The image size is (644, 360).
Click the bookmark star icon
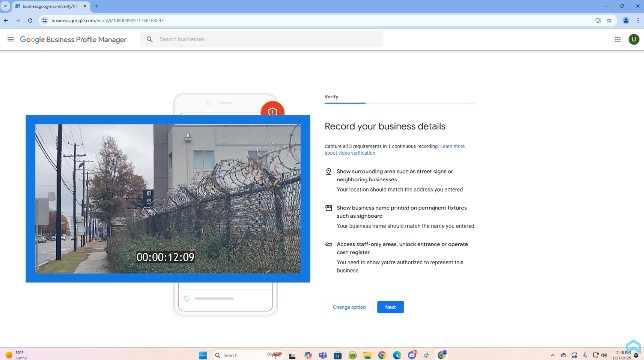pyautogui.click(x=609, y=21)
